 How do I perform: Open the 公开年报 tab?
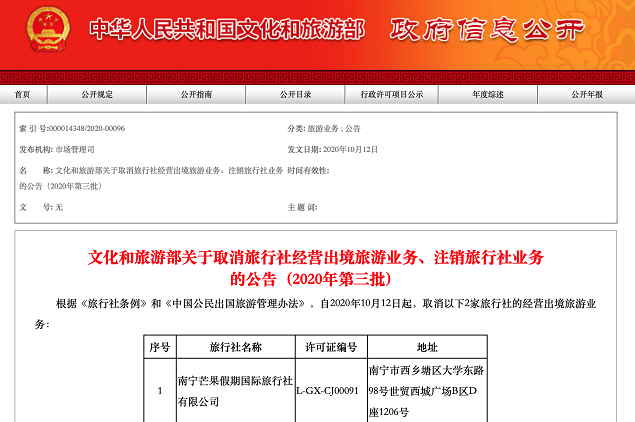coord(587,95)
